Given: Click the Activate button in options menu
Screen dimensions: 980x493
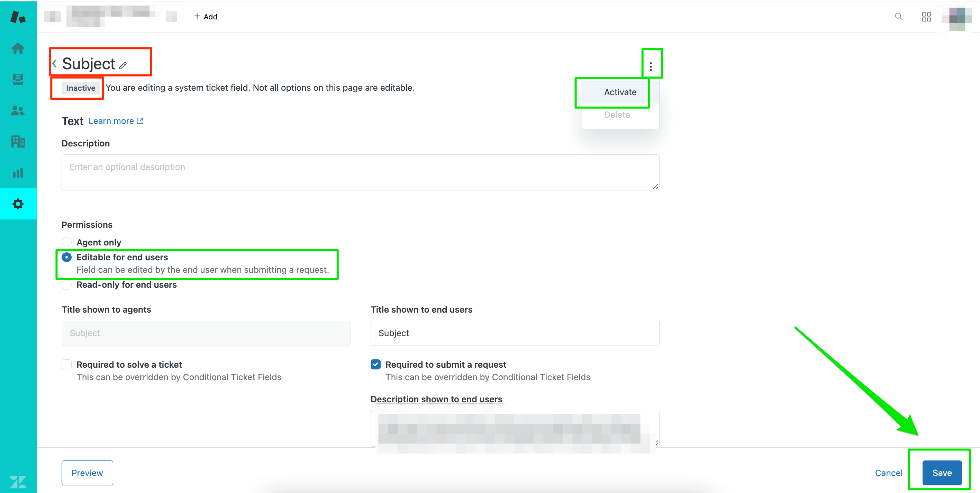Looking at the screenshot, I should tap(619, 92).
